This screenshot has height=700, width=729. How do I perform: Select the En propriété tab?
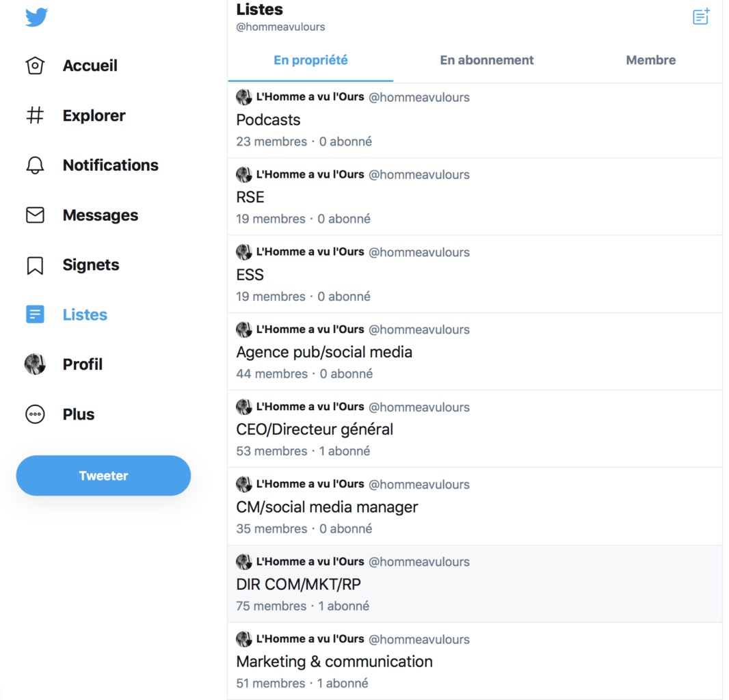pyautogui.click(x=310, y=60)
